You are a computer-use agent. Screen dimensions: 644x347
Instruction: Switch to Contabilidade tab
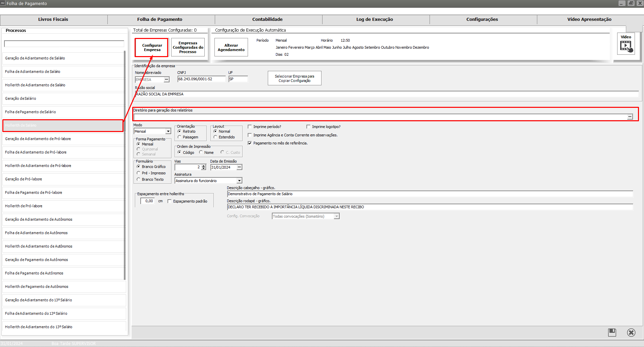[x=267, y=19]
